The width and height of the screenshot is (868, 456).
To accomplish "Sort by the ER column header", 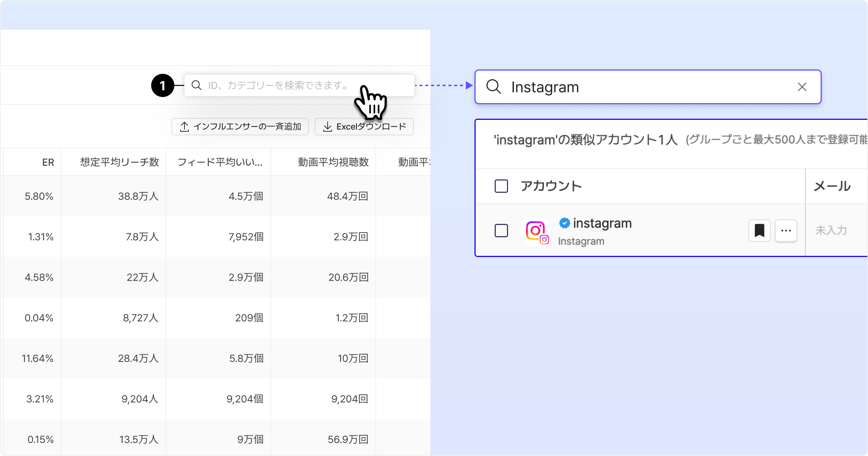I will click(48, 162).
